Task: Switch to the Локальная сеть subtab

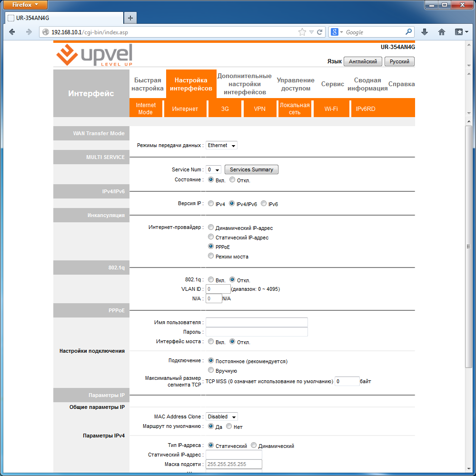Action: tap(295, 109)
